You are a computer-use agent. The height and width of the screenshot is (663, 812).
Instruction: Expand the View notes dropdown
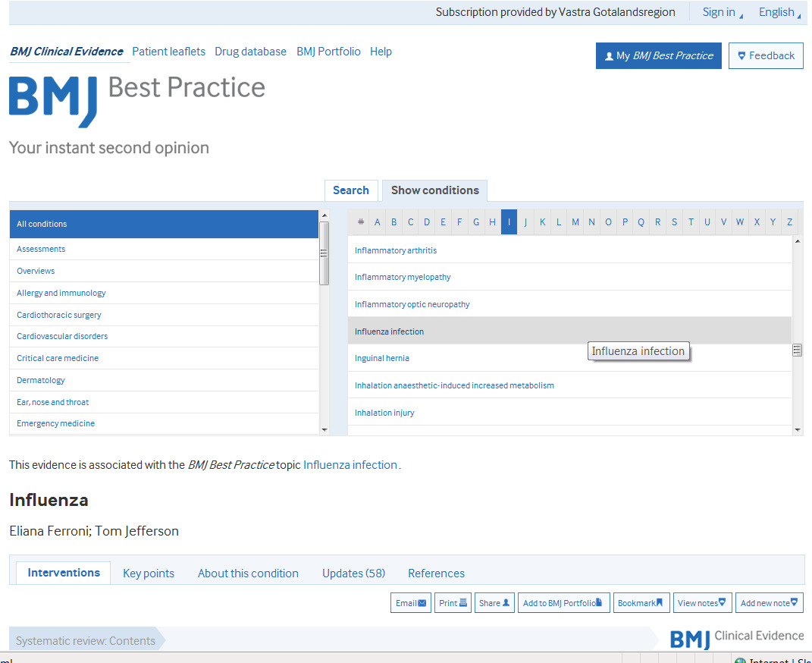coord(702,603)
